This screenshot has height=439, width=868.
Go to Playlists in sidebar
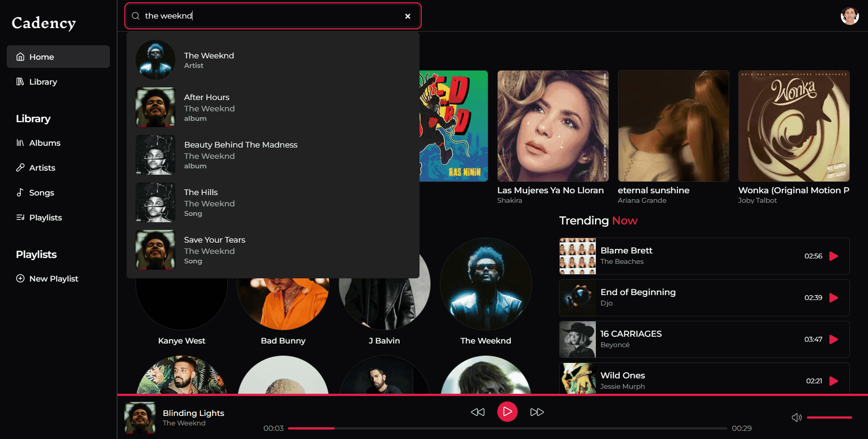[58, 217]
